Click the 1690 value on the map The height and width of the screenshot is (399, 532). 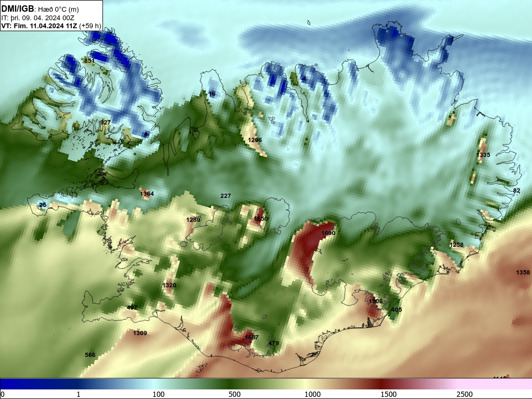[x=328, y=233]
